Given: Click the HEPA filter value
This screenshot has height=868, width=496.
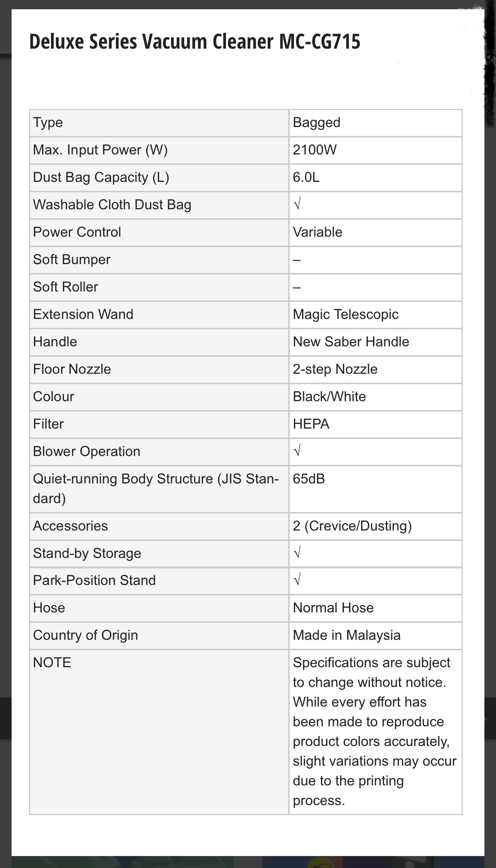Looking at the screenshot, I should pos(311,424).
